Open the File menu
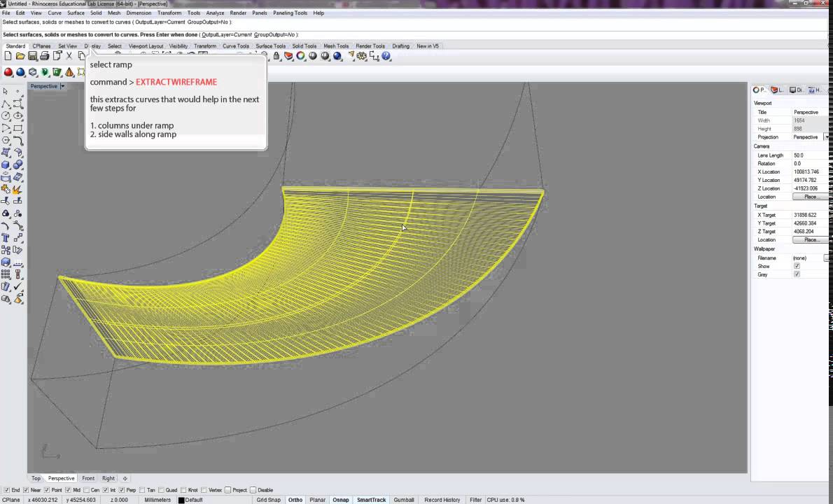 tap(6, 13)
